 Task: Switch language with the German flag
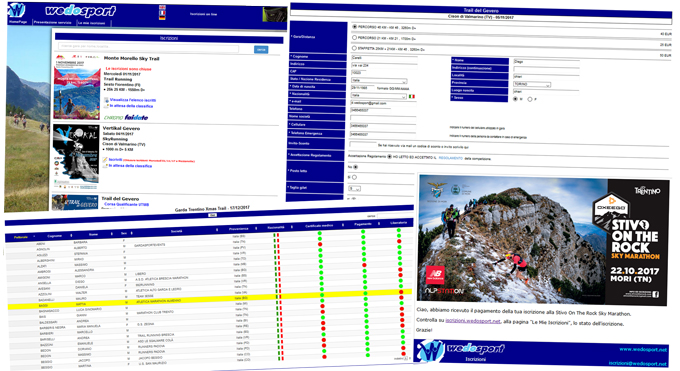coord(162,18)
